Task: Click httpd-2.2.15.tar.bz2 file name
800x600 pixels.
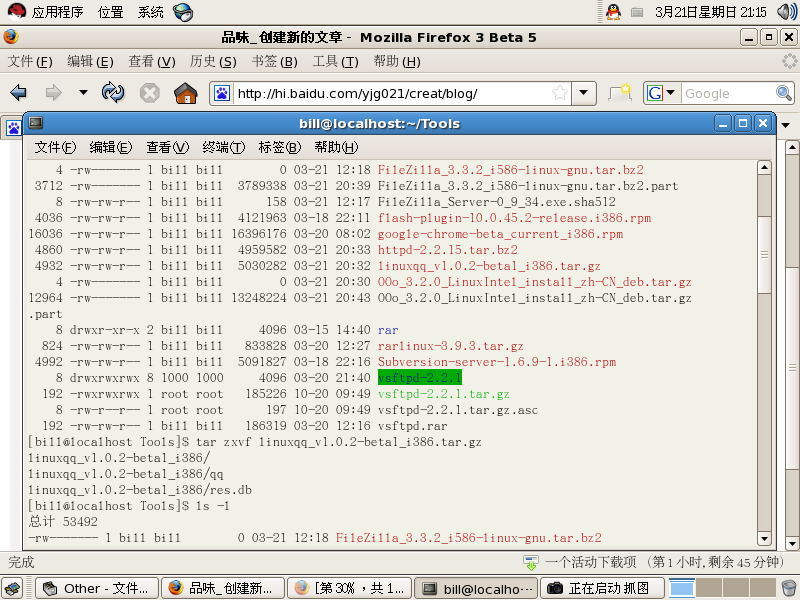Action: coord(447,250)
